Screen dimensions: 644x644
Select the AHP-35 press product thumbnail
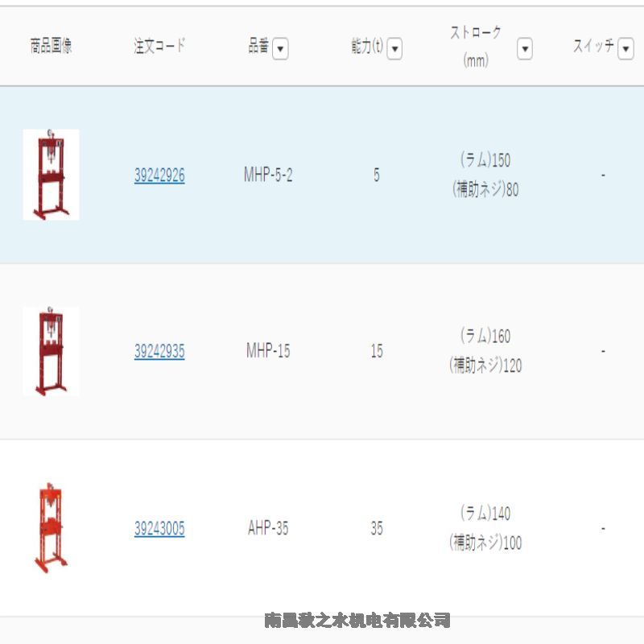tap(51, 528)
